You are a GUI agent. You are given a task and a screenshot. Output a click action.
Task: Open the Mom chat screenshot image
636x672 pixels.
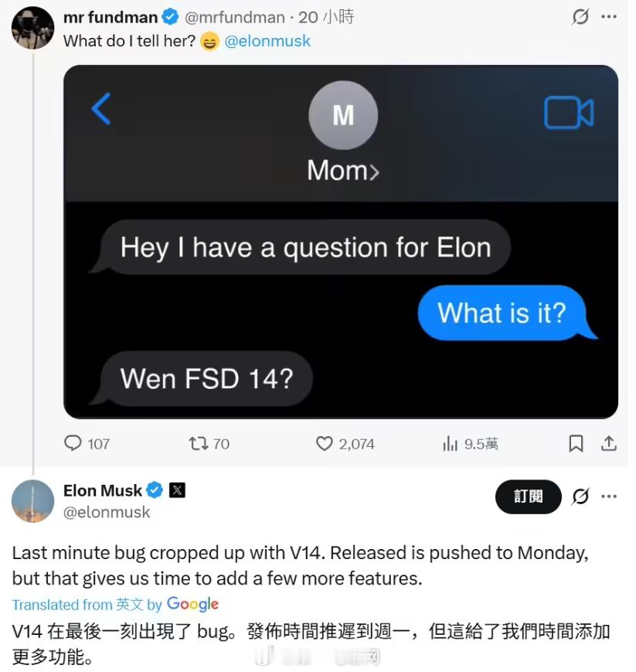341,242
